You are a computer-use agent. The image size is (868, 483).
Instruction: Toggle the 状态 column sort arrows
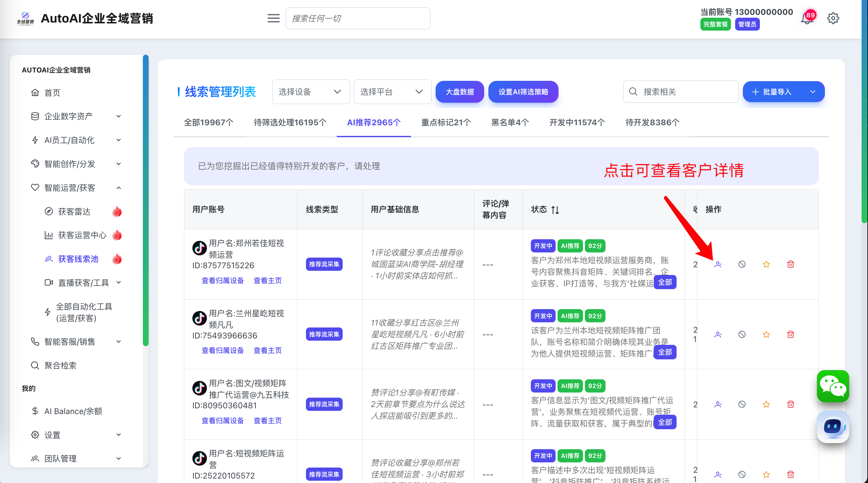pos(555,210)
